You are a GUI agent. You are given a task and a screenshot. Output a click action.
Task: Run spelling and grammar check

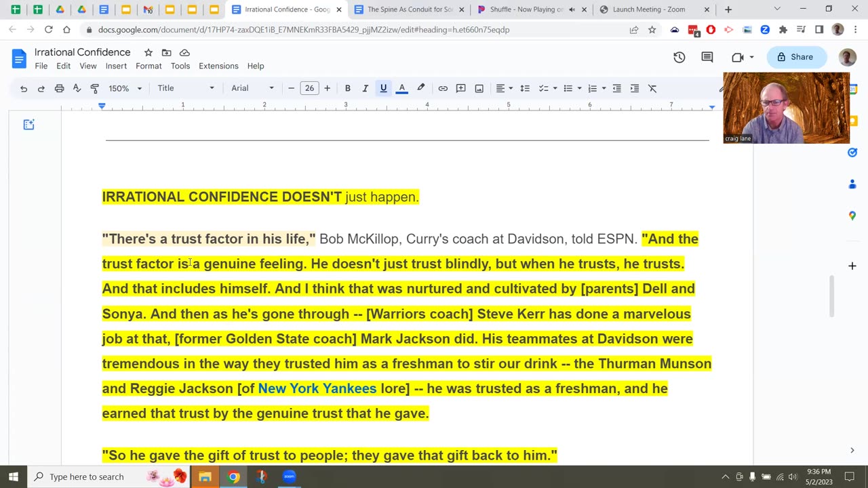pyautogui.click(x=77, y=88)
